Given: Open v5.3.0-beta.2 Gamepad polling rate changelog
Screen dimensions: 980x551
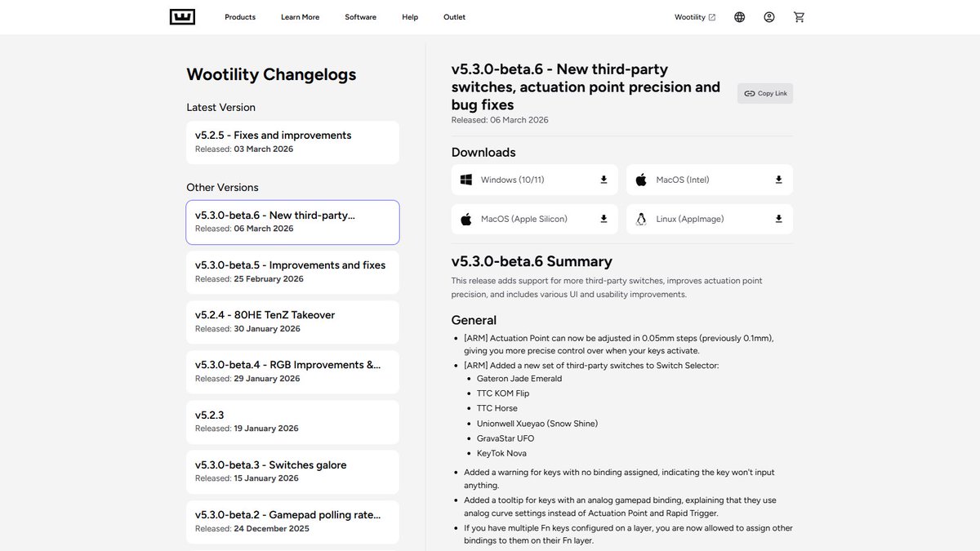Looking at the screenshot, I should point(292,521).
